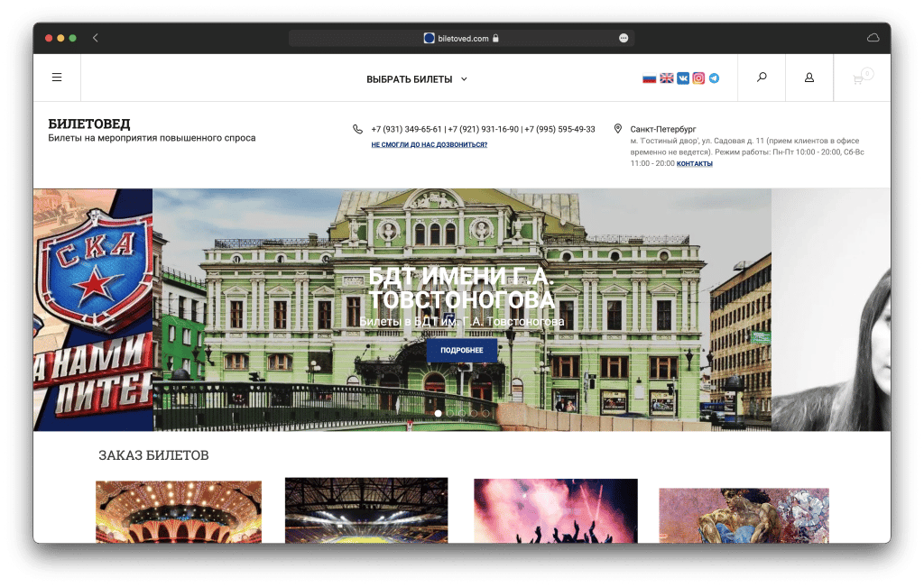
Task: Click the site favicon in address bar
Action: (429, 38)
